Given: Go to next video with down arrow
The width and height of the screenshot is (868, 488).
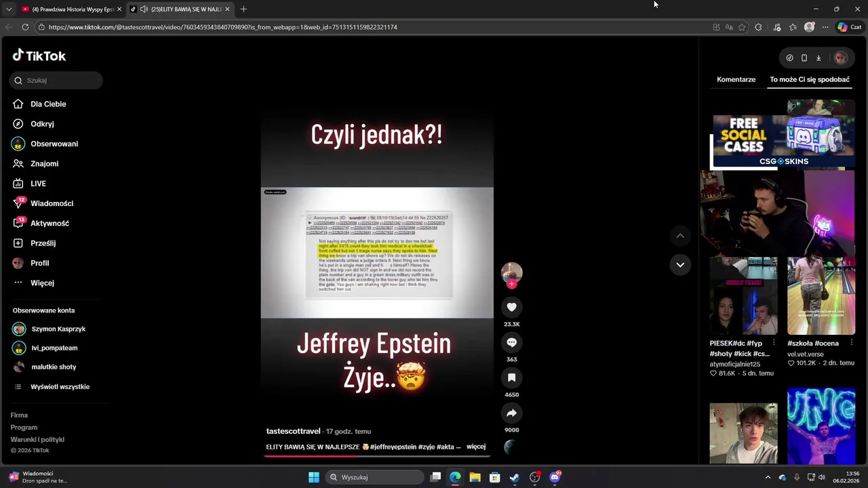Looking at the screenshot, I should pos(680,264).
